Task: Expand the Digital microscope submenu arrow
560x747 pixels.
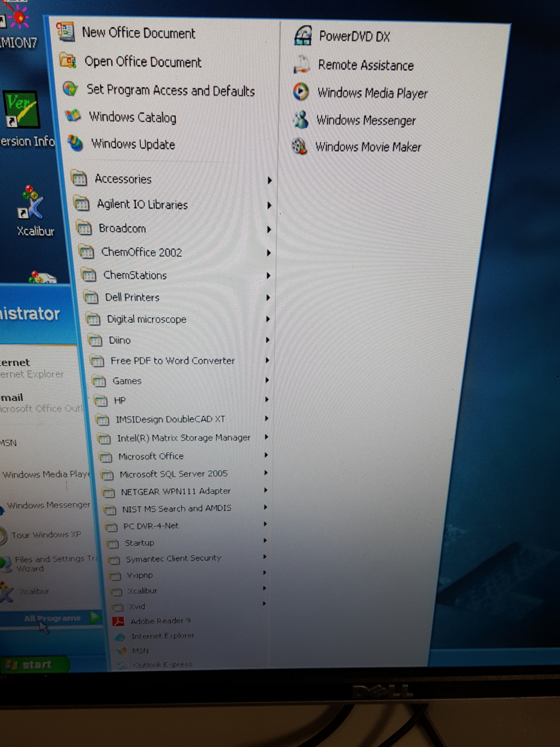Action: [x=268, y=319]
